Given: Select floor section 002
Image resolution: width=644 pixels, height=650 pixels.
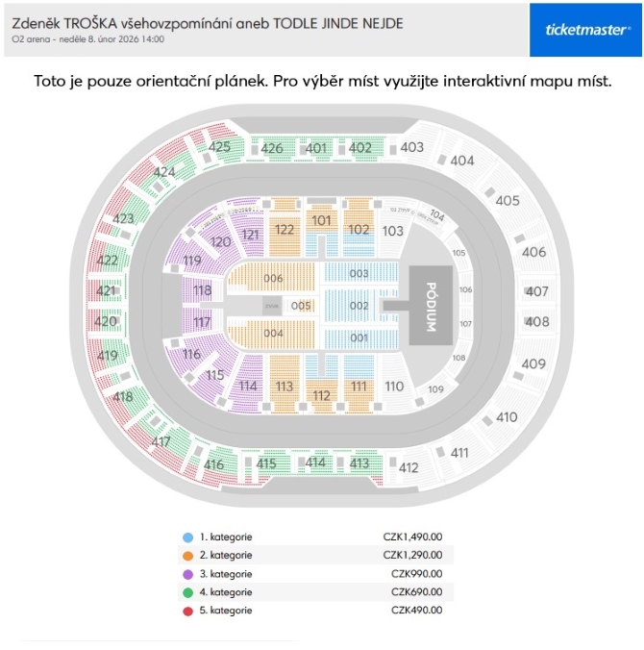Looking at the screenshot, I should click(359, 306).
